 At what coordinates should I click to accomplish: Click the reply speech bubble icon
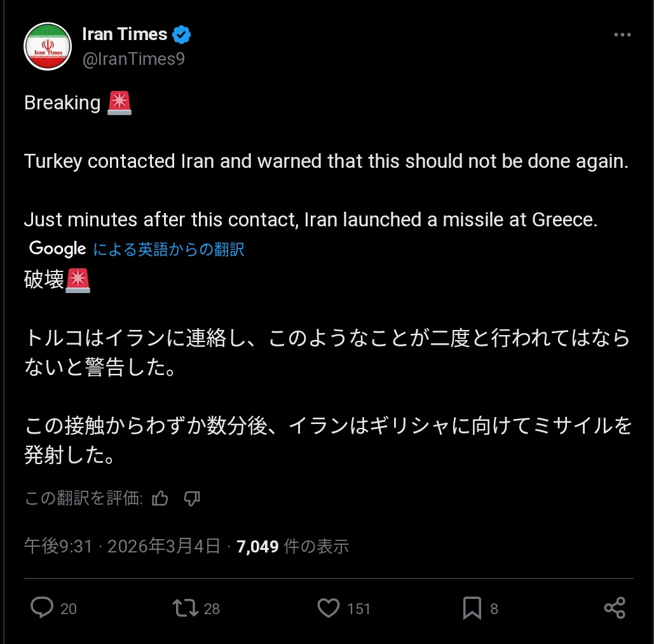point(42,608)
